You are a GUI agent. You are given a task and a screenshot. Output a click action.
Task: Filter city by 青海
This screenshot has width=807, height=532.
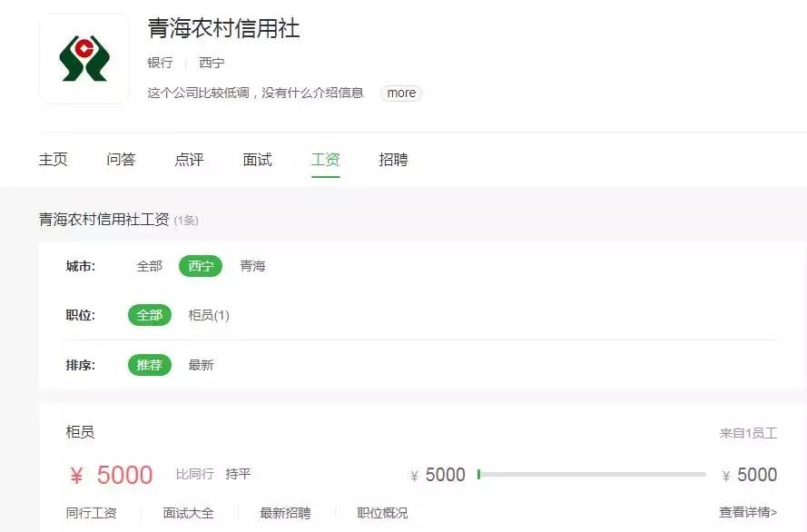click(252, 266)
